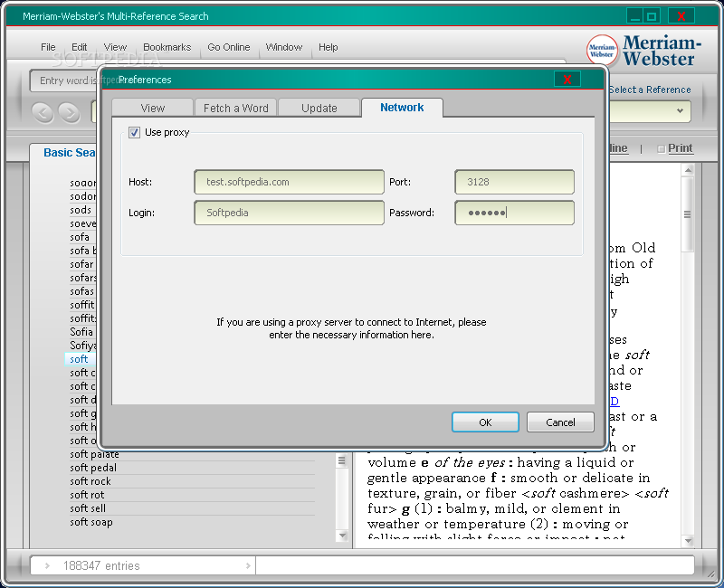The height and width of the screenshot is (588, 724).
Task: Click the Password input field
Action: [x=514, y=213]
